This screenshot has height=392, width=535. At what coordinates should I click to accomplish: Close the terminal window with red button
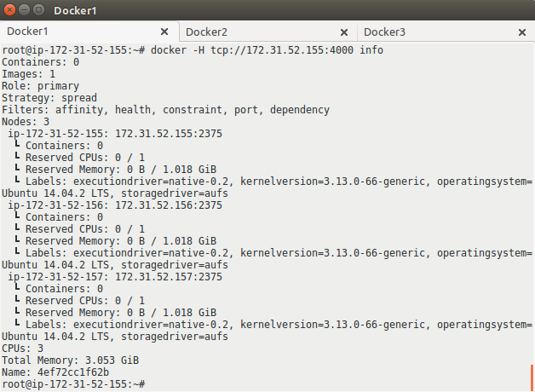10,10
